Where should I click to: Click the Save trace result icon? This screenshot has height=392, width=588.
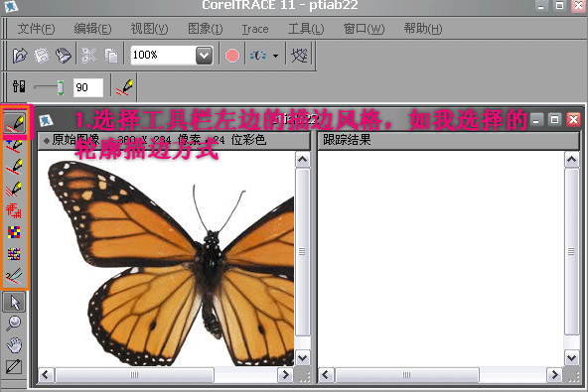(x=42, y=56)
